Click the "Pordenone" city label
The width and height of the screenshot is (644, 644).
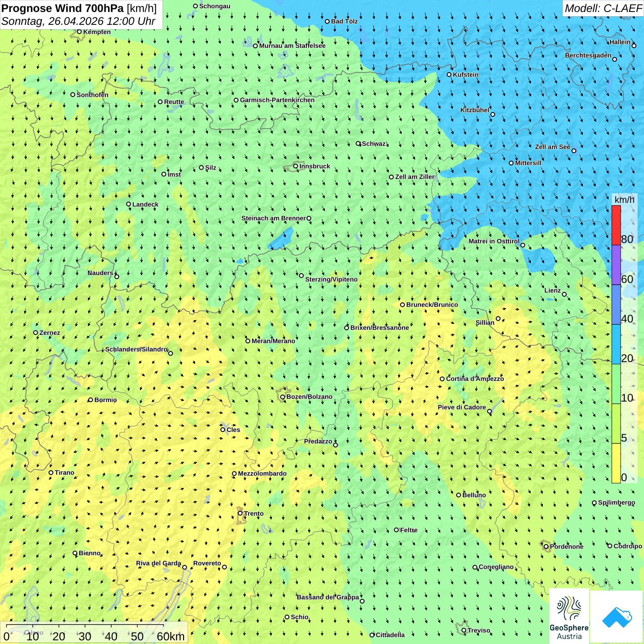click(x=567, y=546)
